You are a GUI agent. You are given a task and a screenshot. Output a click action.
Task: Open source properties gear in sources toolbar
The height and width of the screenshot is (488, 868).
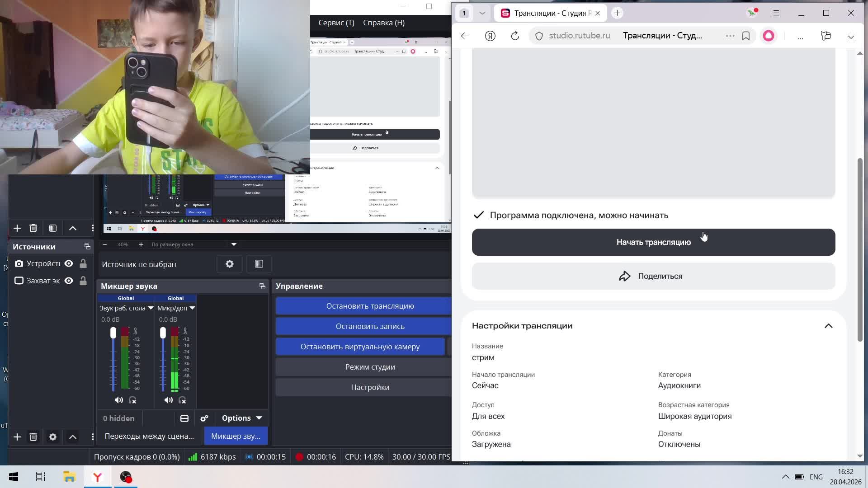(x=53, y=437)
